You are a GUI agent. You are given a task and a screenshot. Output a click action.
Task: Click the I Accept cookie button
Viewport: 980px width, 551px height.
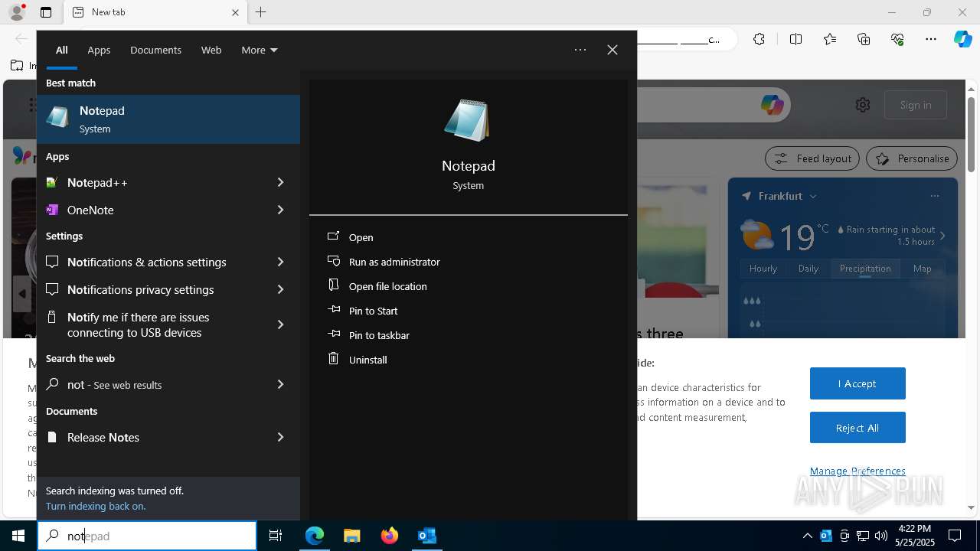coord(857,383)
